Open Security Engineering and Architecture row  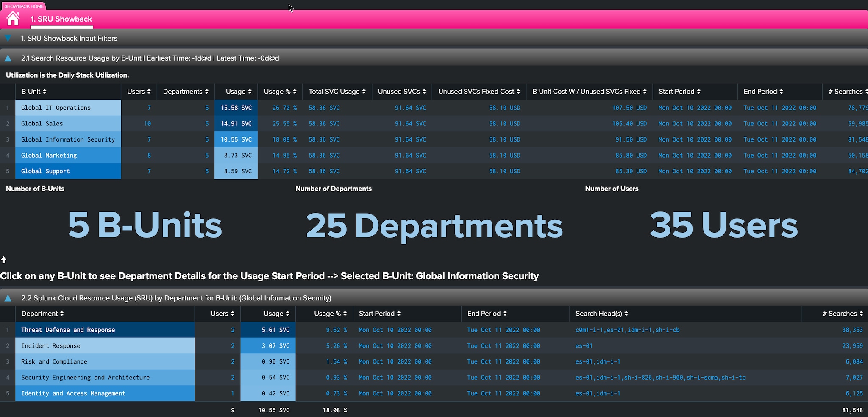click(x=105, y=378)
